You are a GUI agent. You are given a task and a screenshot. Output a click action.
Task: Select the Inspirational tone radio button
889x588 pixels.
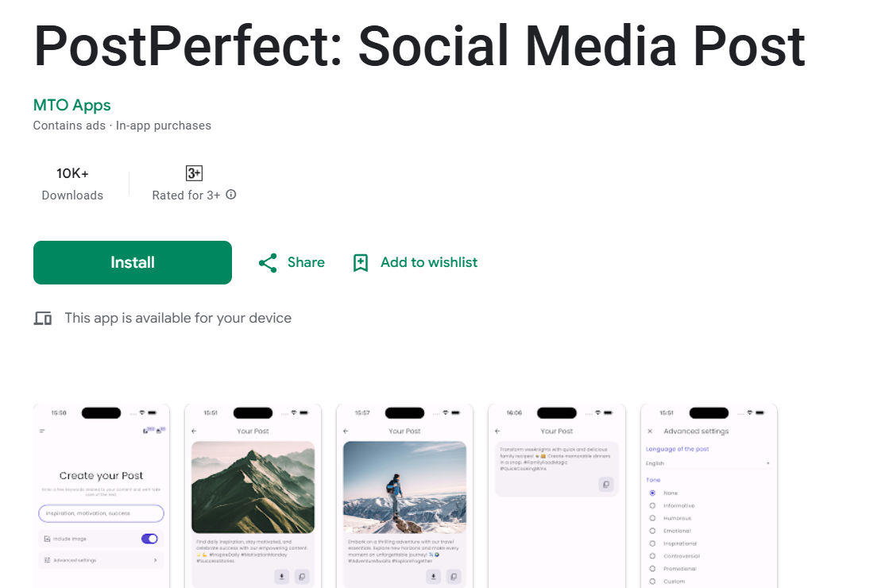(652, 544)
